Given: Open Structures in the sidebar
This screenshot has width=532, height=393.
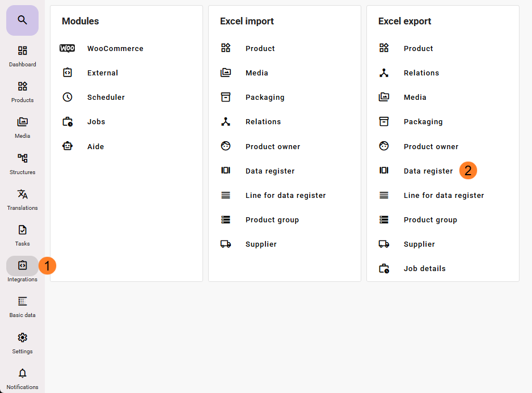Looking at the screenshot, I should coord(22,163).
